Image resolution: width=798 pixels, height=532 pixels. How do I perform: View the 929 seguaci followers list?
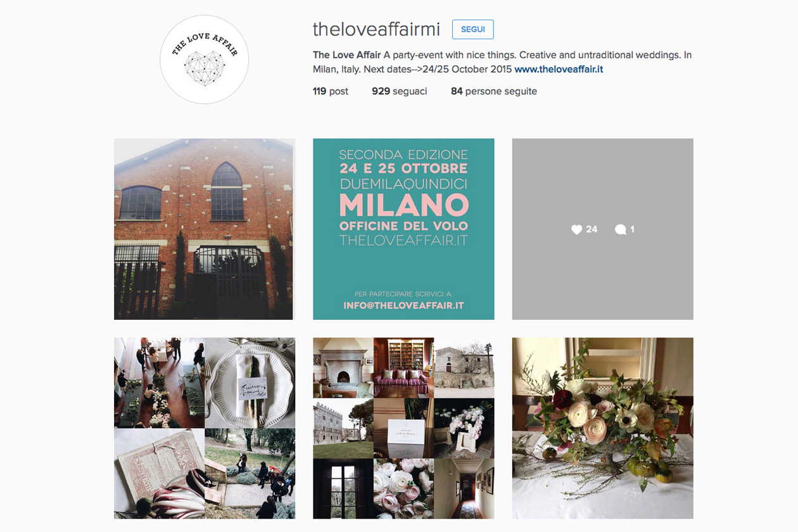click(400, 91)
